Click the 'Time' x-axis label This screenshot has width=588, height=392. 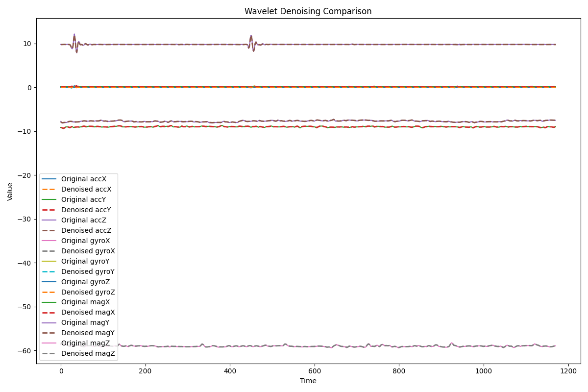[308, 381]
